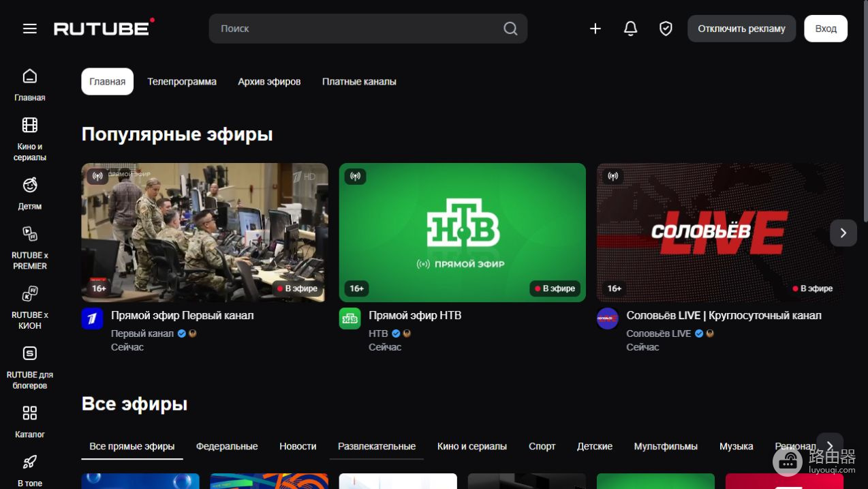The image size is (868, 489).
Task: Open НТВ live stream thumbnail
Action: click(463, 233)
